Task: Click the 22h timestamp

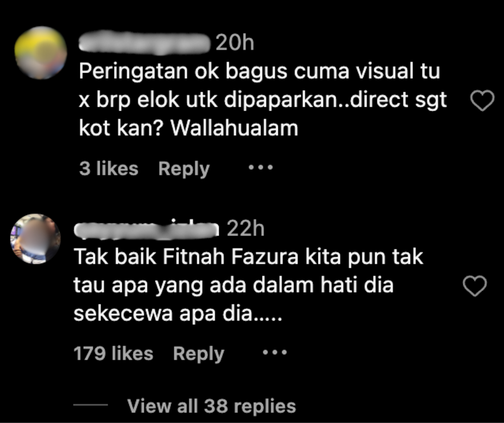Action: tap(246, 229)
